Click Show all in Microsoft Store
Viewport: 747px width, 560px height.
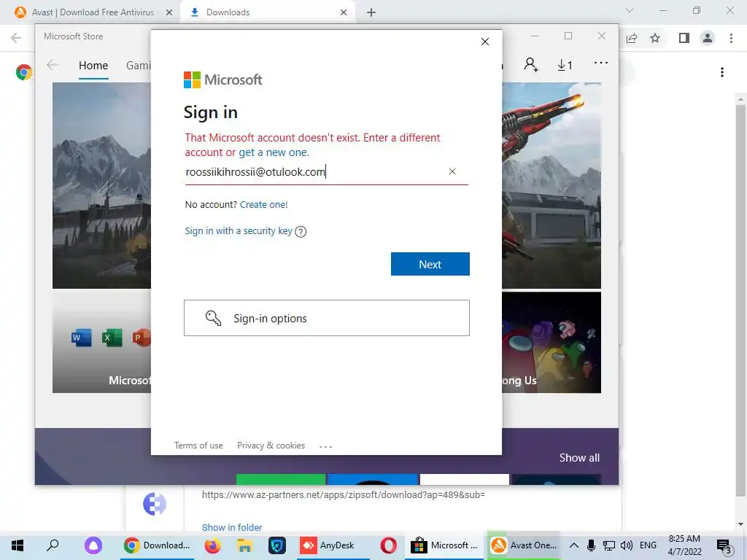(x=579, y=458)
